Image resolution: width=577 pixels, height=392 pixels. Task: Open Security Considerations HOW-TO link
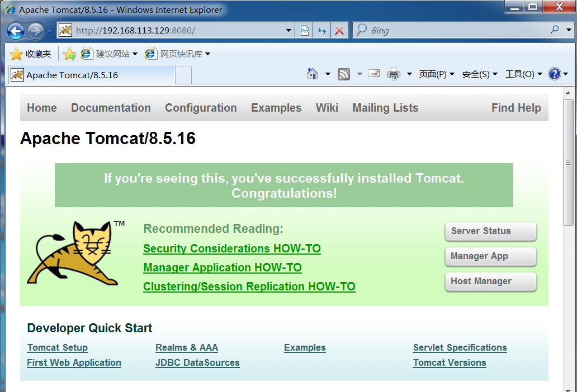[x=231, y=248]
